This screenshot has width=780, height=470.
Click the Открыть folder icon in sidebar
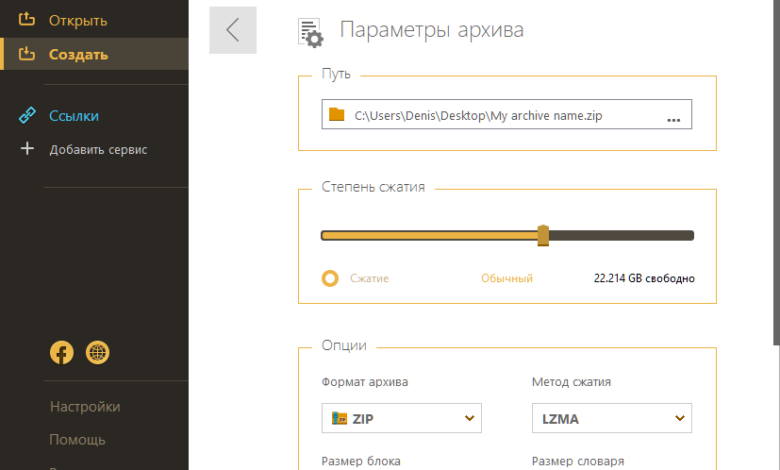click(27, 20)
